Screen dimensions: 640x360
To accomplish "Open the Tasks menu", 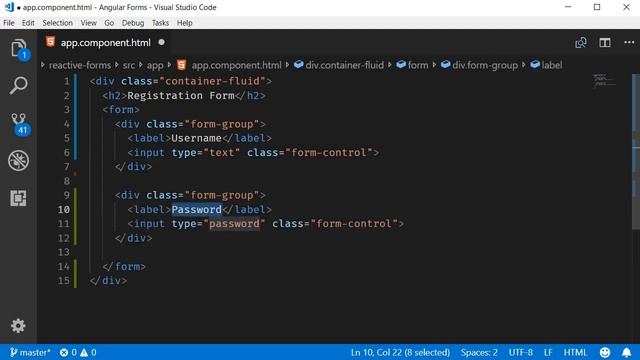I will click(160, 23).
